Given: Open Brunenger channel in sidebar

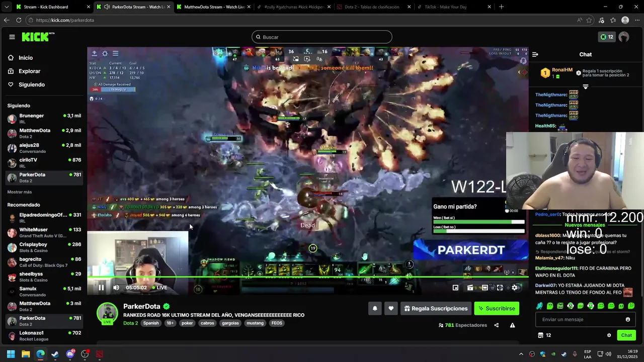Looking at the screenshot, I should point(44,119).
